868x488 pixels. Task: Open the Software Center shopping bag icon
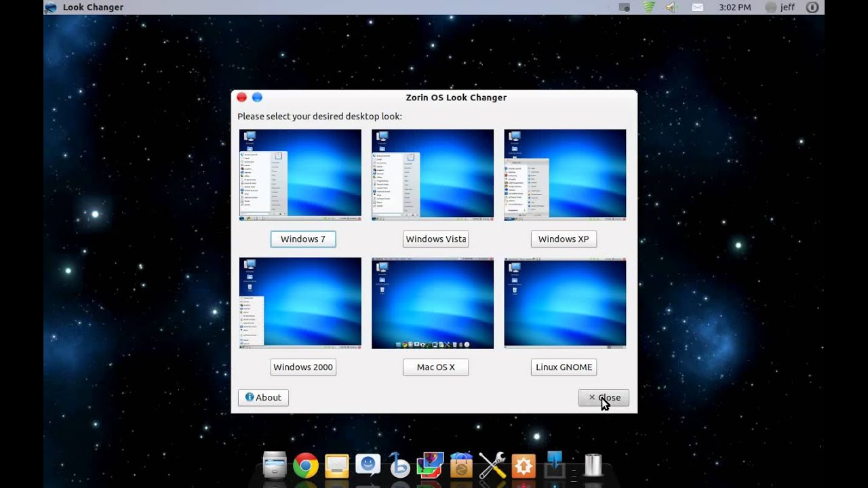[x=461, y=465]
